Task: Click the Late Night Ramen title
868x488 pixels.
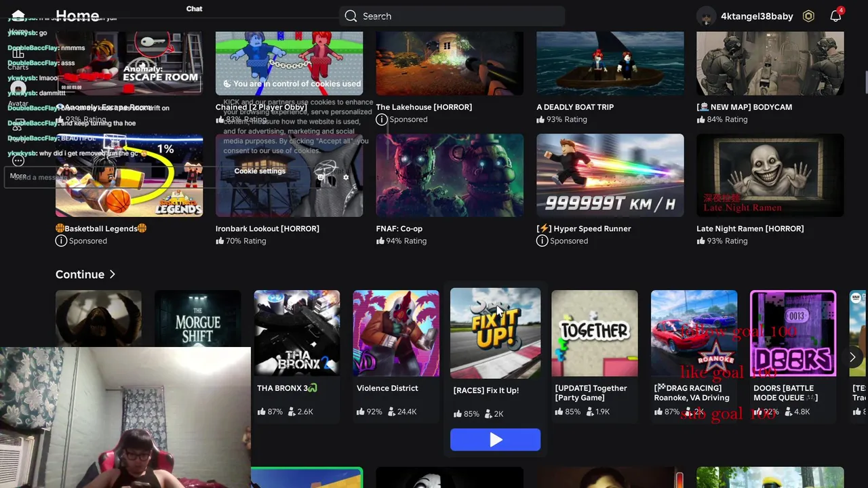Action: point(750,228)
